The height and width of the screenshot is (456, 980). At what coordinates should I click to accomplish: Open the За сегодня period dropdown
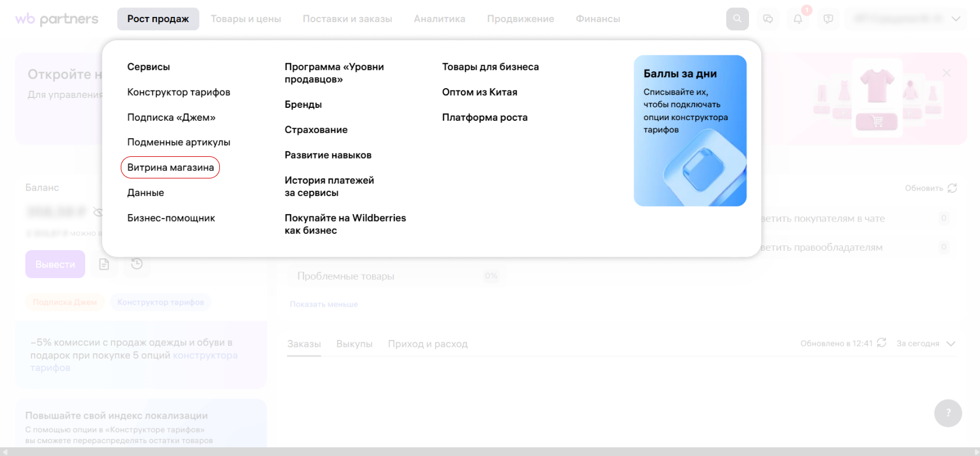(x=926, y=343)
